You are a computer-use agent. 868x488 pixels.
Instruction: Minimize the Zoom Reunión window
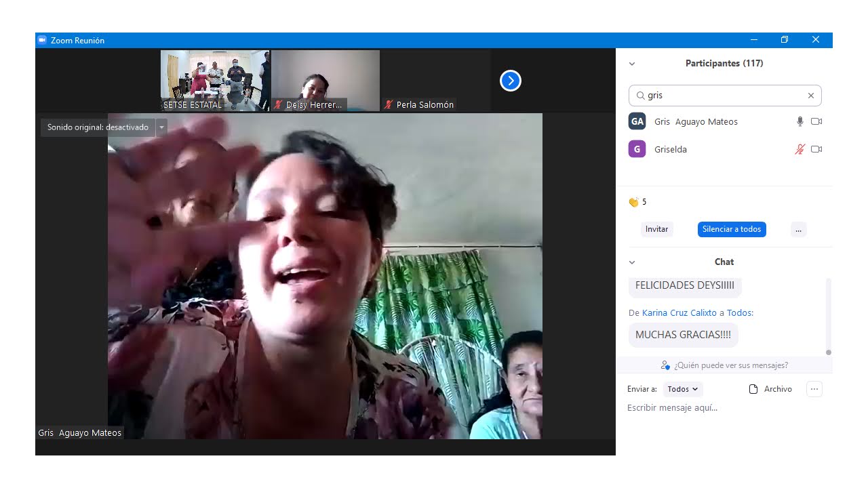click(x=754, y=40)
